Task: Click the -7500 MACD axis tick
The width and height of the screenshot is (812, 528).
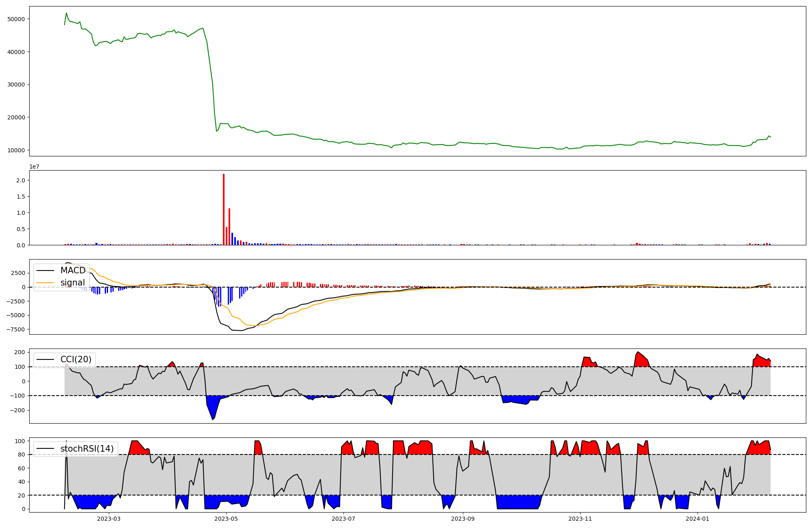Action: [x=15, y=329]
